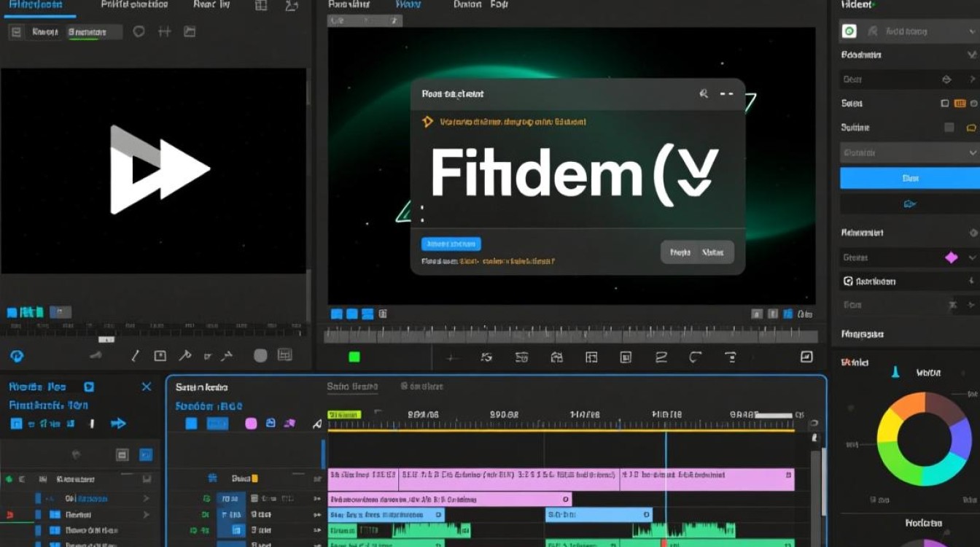Click the star icon in right panel lower row
The width and height of the screenshot is (980, 547).
(952, 305)
